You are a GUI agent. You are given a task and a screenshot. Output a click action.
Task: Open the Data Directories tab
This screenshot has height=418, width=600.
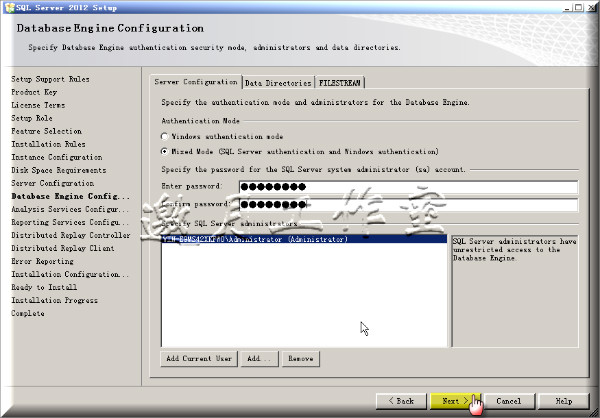click(278, 83)
